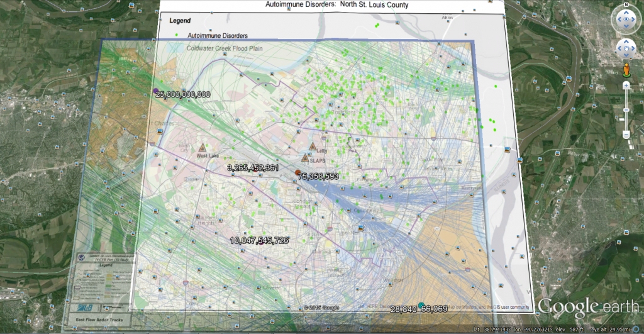Viewport: 644px width, 334px height.
Task: Select the 3,265,452,361 placemark label
Action: point(253,167)
